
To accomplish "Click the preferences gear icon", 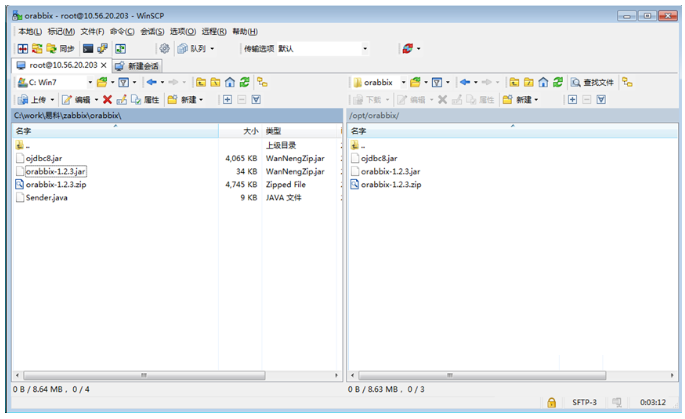I will (164, 48).
